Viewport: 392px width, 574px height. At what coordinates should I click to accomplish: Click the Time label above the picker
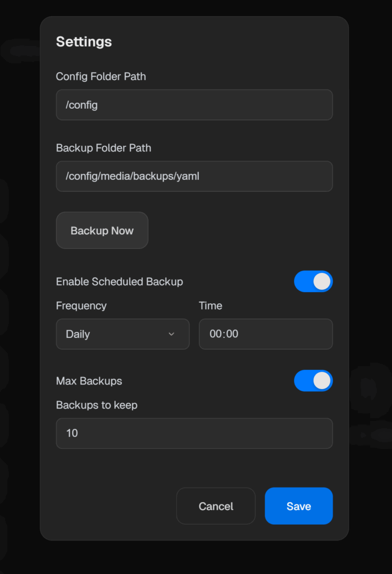210,305
